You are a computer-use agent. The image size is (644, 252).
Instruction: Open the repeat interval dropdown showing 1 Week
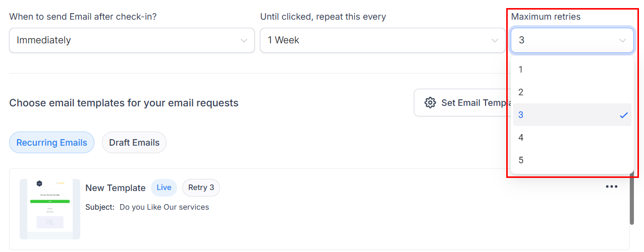coord(383,40)
